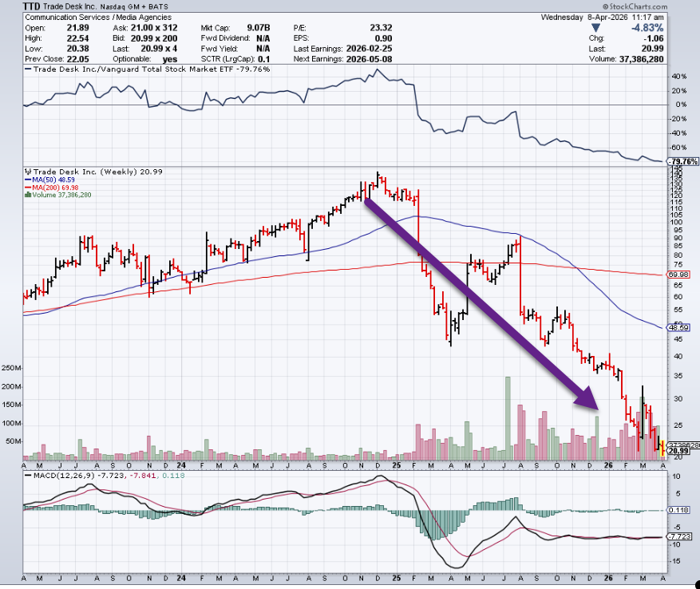Click the black MACD line marker in the MACD legend
Viewport: 700px width, 589px height.
click(x=27, y=478)
